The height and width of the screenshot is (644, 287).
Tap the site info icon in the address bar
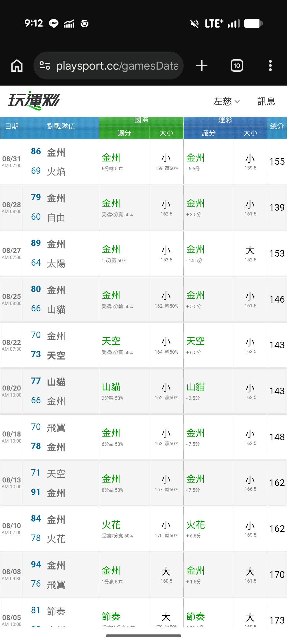(x=45, y=66)
